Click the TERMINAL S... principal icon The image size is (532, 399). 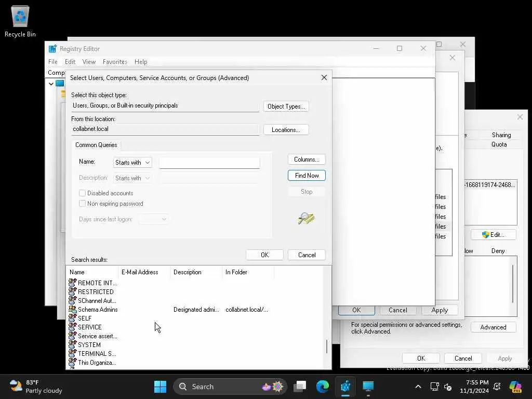click(x=72, y=353)
